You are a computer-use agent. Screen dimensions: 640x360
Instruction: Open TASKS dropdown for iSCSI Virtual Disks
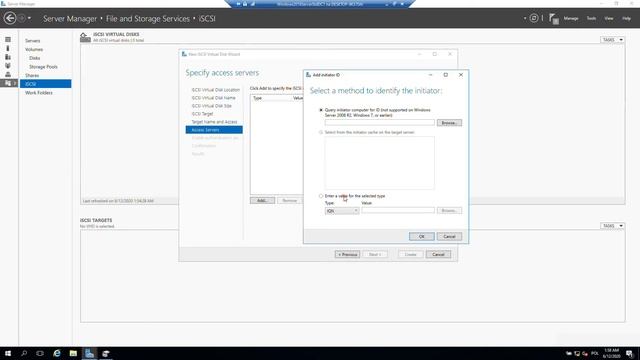coord(612,40)
